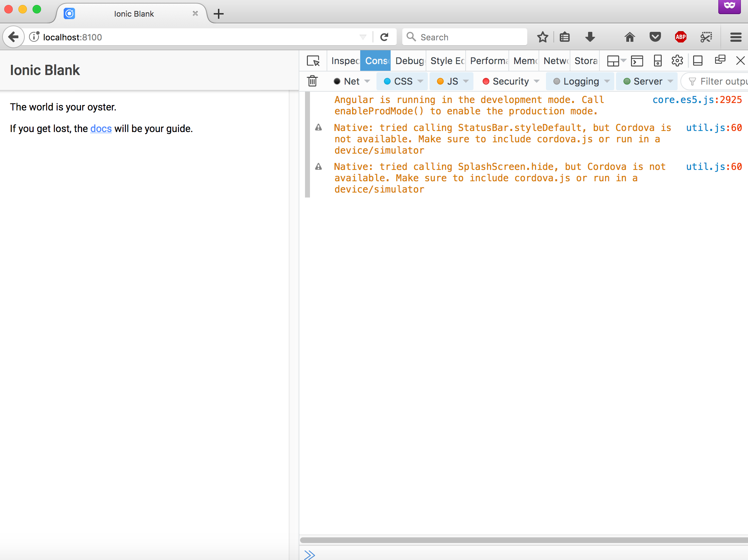Image resolution: width=748 pixels, height=560 pixels.
Task: Toggle Responsive Design Mode icon
Action: click(x=657, y=61)
